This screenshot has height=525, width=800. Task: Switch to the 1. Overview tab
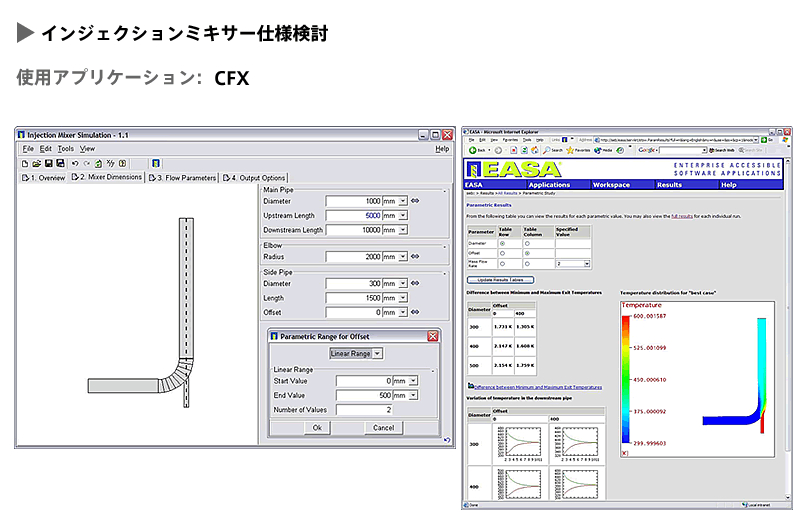click(43, 178)
